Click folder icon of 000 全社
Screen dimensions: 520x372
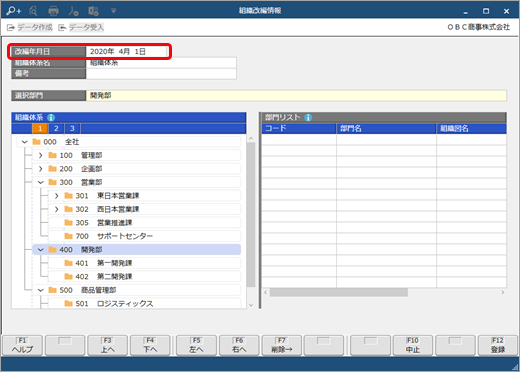36,142
